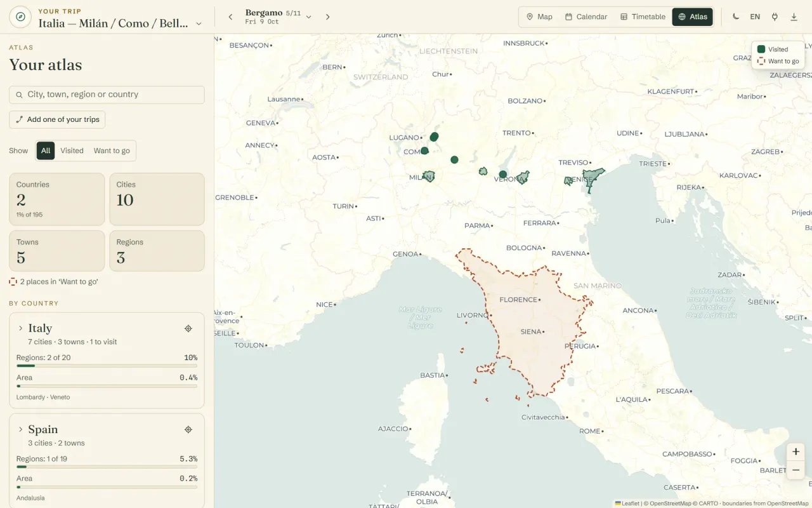Show All places filter
The image size is (812, 508).
point(46,150)
